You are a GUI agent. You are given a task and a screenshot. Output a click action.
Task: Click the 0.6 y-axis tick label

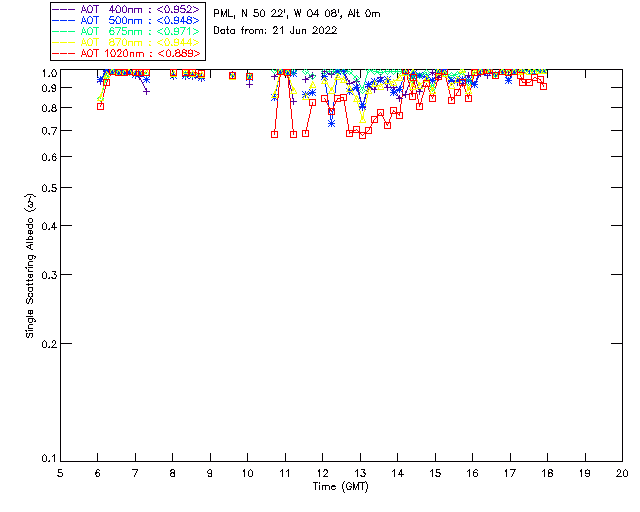click(49, 157)
